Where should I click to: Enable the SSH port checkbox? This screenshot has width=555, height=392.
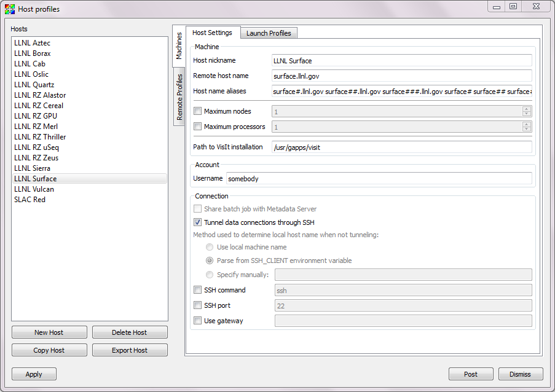[x=197, y=305]
